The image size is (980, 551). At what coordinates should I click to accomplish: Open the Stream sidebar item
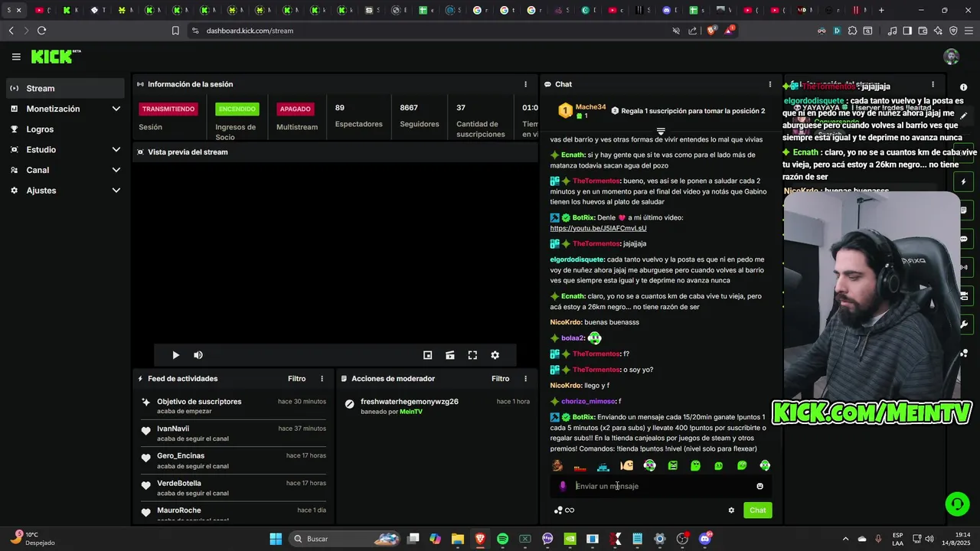(64, 88)
